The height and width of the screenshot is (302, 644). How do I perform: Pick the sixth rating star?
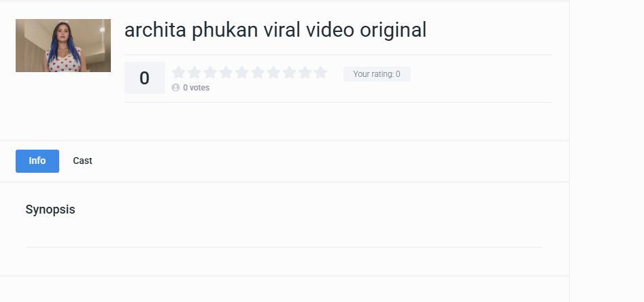tap(258, 73)
